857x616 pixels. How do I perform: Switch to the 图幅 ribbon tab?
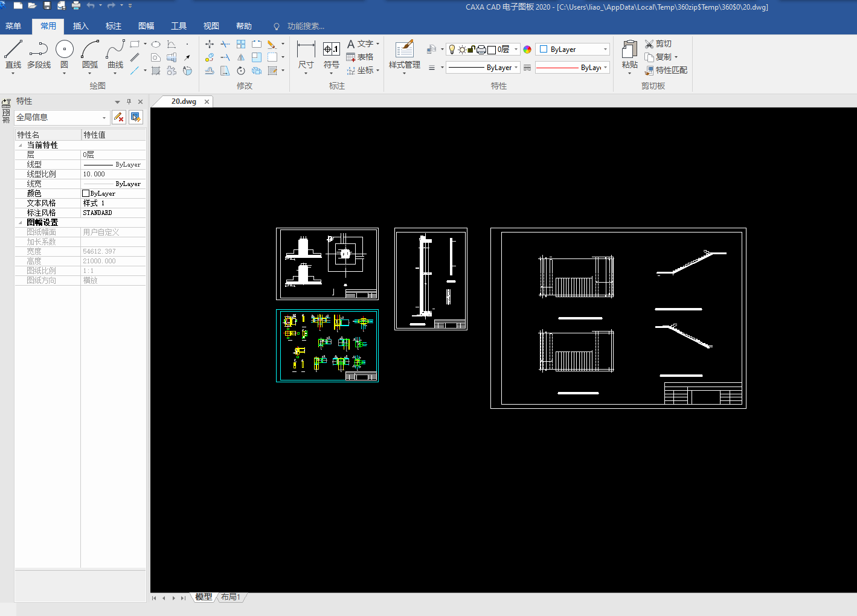pyautogui.click(x=146, y=26)
